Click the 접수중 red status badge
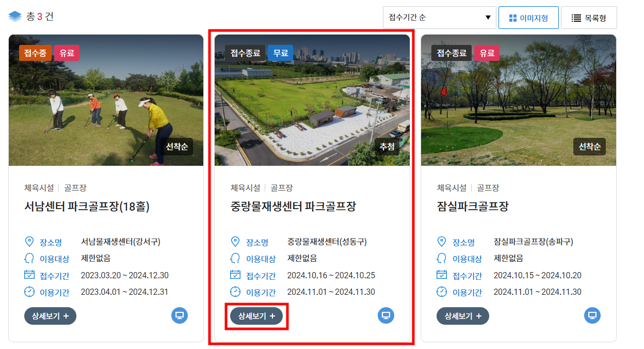Screen dimensions: 644x349 tap(35, 52)
